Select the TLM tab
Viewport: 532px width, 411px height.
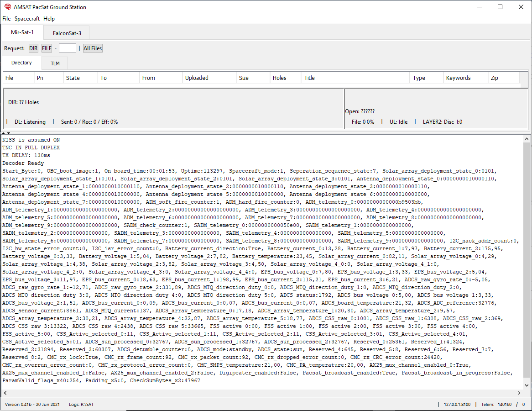pyautogui.click(x=55, y=63)
